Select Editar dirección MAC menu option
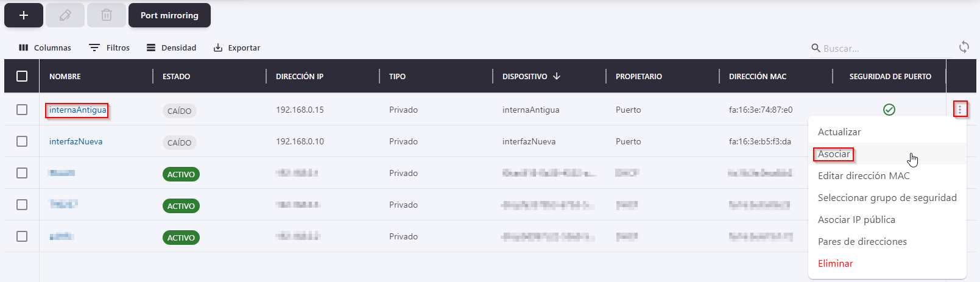Image resolution: width=980 pixels, height=282 pixels. click(x=864, y=176)
